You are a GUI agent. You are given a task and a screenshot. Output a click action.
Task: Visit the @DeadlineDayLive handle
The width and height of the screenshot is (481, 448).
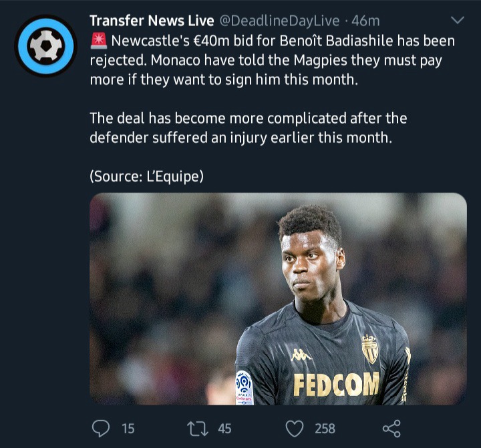279,21
